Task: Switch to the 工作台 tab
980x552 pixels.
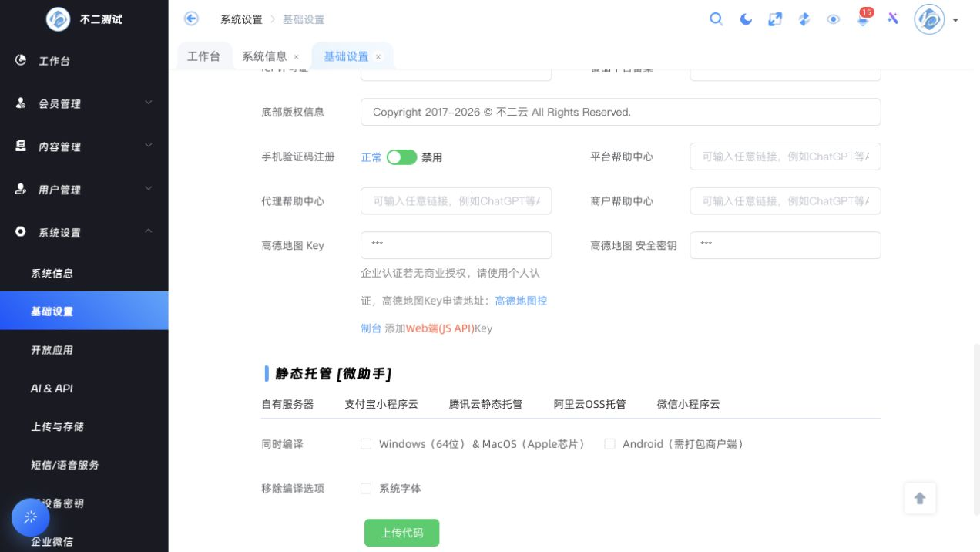Action: [x=203, y=56]
